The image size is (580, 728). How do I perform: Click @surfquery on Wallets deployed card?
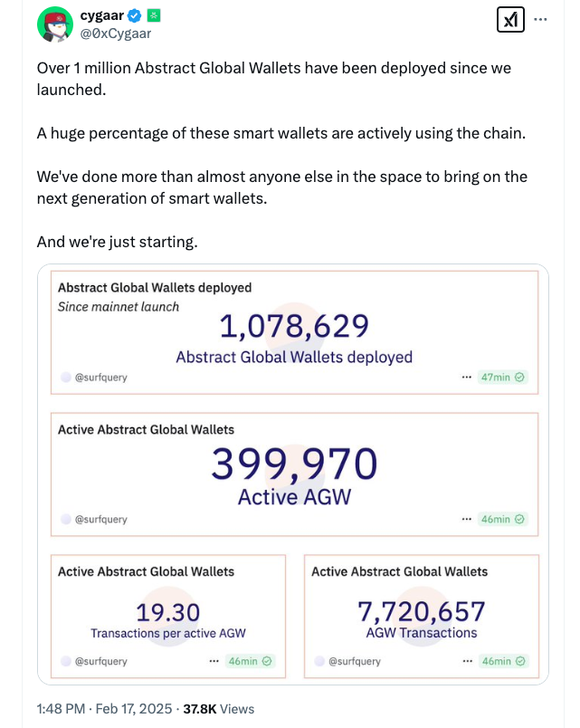point(100,377)
